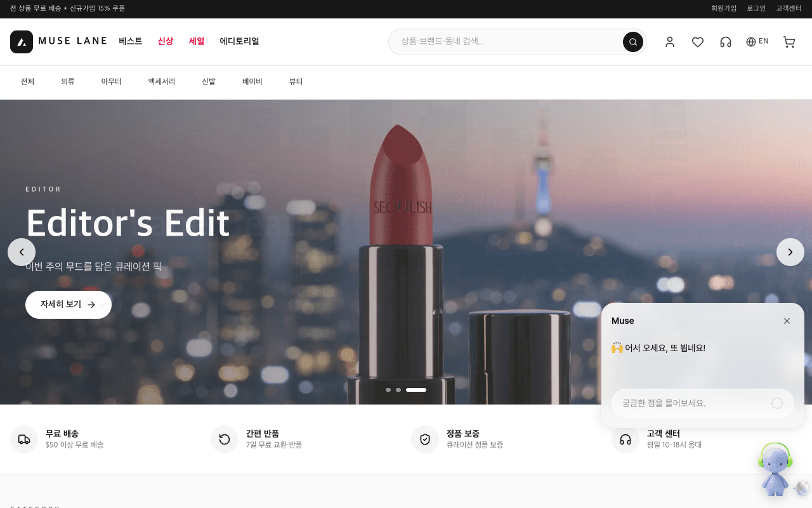Click the 회원가입 link
This screenshot has height=508, width=812.
coord(724,8)
